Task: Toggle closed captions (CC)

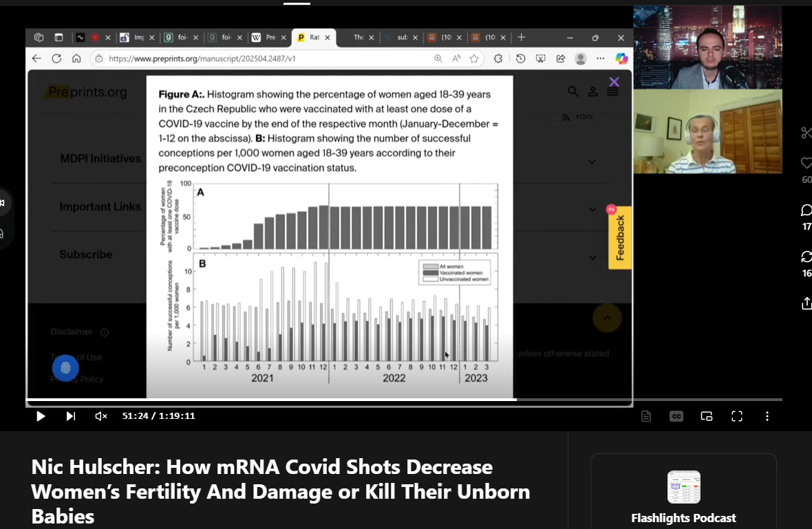Action: [676, 416]
